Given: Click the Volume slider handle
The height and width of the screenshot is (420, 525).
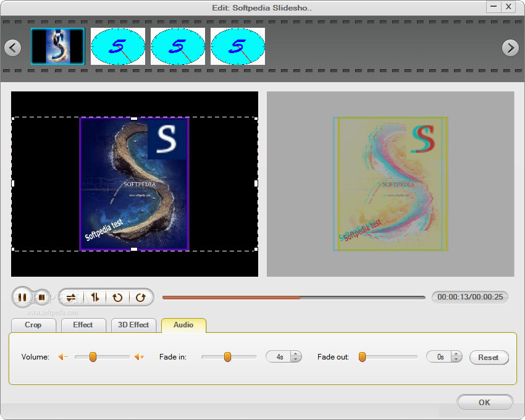Looking at the screenshot, I should pos(93,357).
